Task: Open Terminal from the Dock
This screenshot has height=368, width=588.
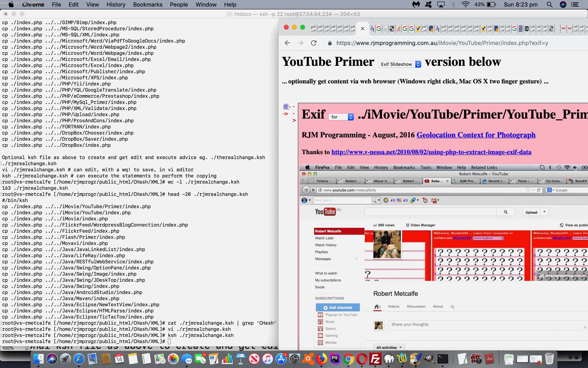Action: click(x=443, y=359)
